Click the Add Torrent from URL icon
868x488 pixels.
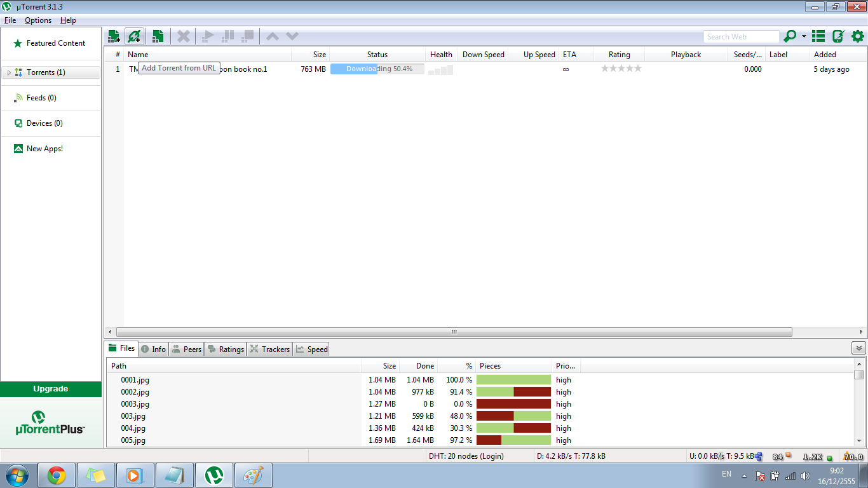(x=134, y=36)
